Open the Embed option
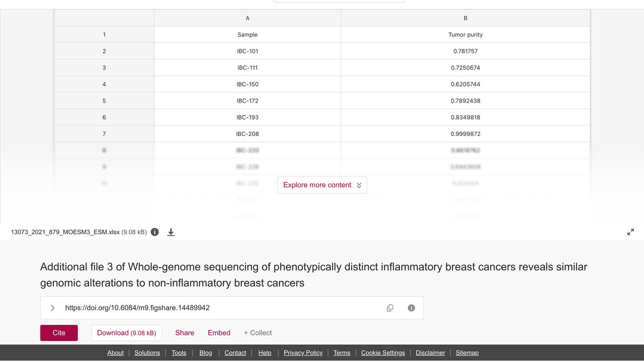This screenshot has height=362, width=644. (x=219, y=333)
